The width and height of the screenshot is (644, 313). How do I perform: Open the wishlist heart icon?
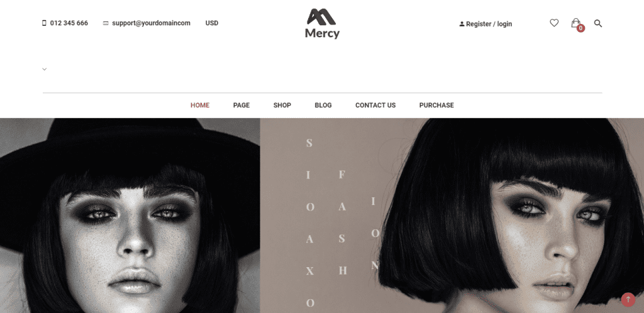[554, 23]
